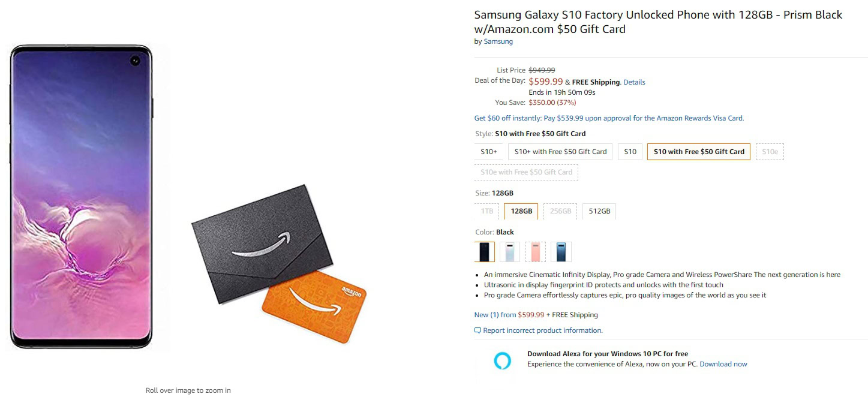The height and width of the screenshot is (415, 868).
Task: Choose the 128GB size option
Action: pyautogui.click(x=521, y=211)
